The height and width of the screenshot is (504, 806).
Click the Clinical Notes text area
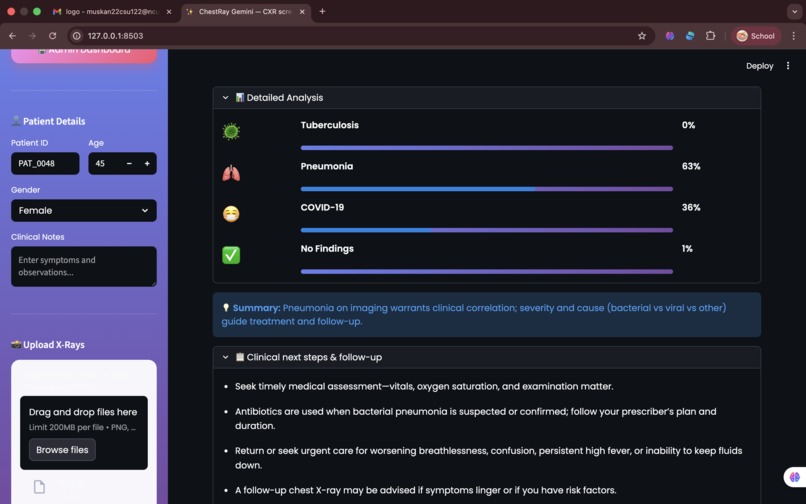(84, 266)
